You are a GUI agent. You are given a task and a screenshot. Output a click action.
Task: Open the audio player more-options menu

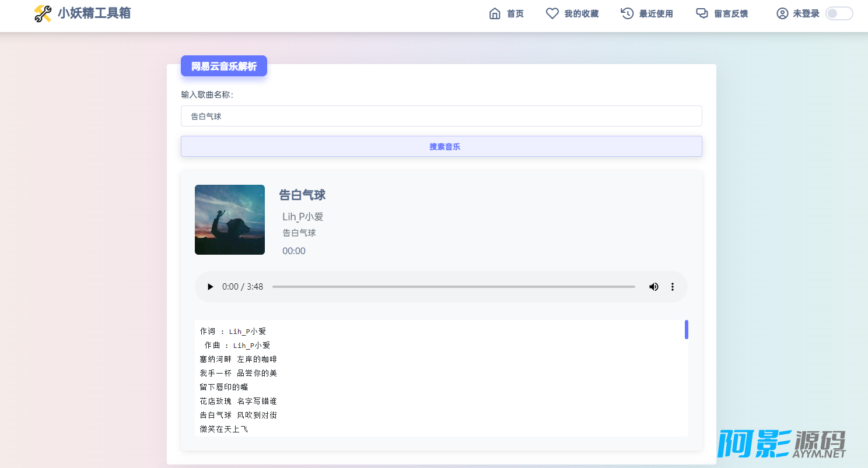tap(672, 287)
